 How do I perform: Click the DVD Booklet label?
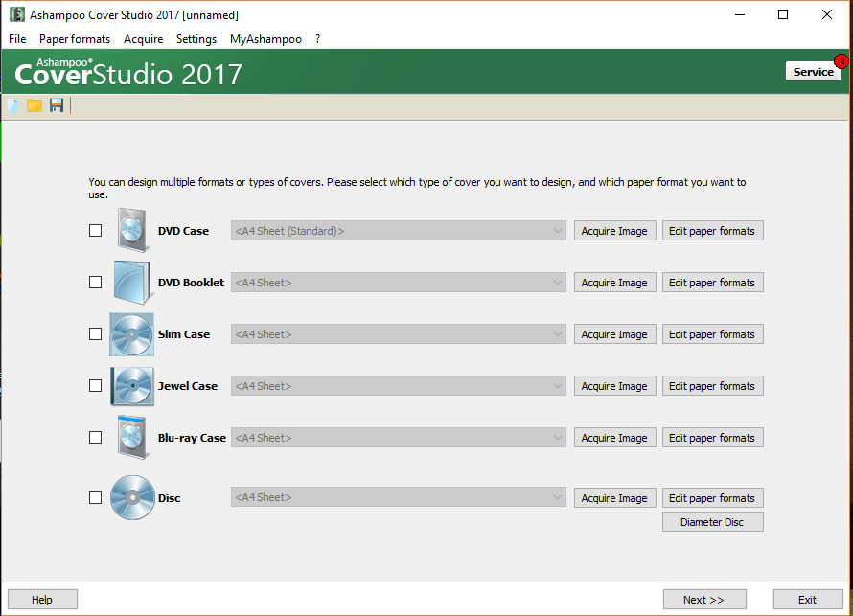(191, 283)
